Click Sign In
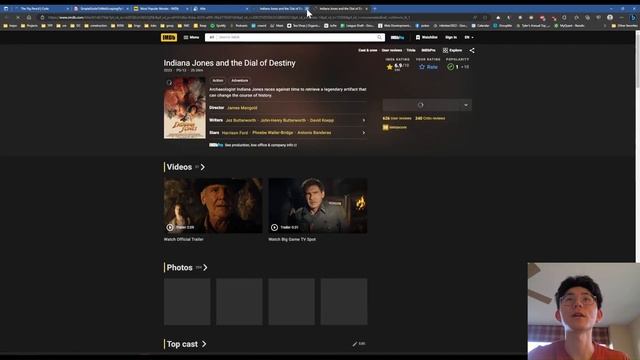This screenshot has height=360, width=640. click(451, 38)
